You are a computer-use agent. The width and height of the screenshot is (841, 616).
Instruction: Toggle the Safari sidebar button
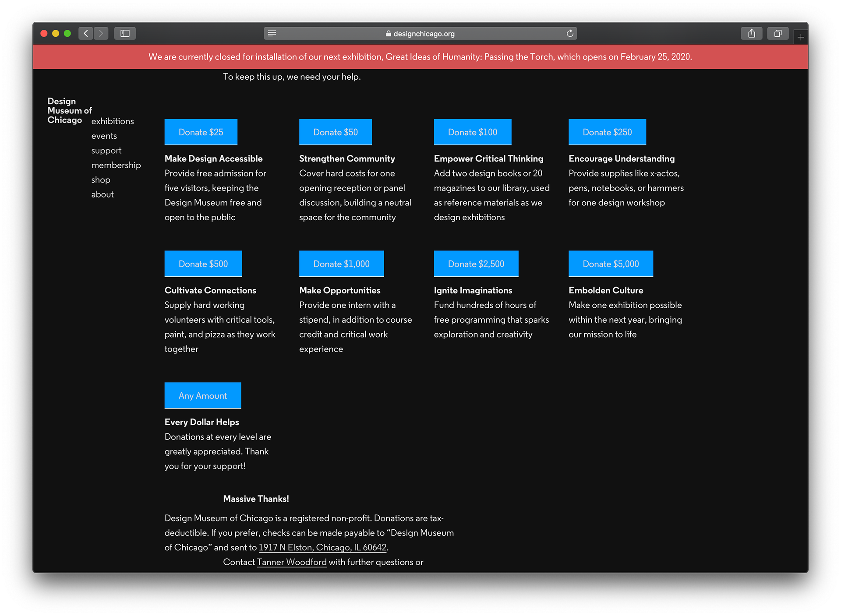click(x=125, y=33)
